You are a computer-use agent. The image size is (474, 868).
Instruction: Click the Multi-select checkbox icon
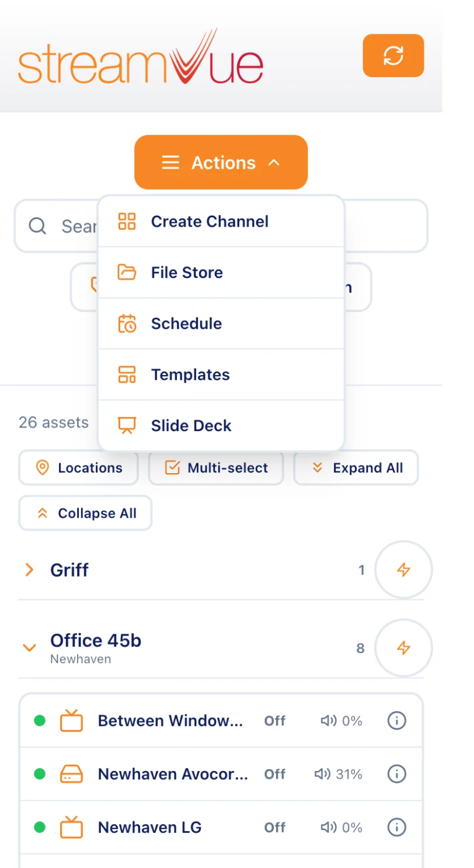click(x=172, y=468)
